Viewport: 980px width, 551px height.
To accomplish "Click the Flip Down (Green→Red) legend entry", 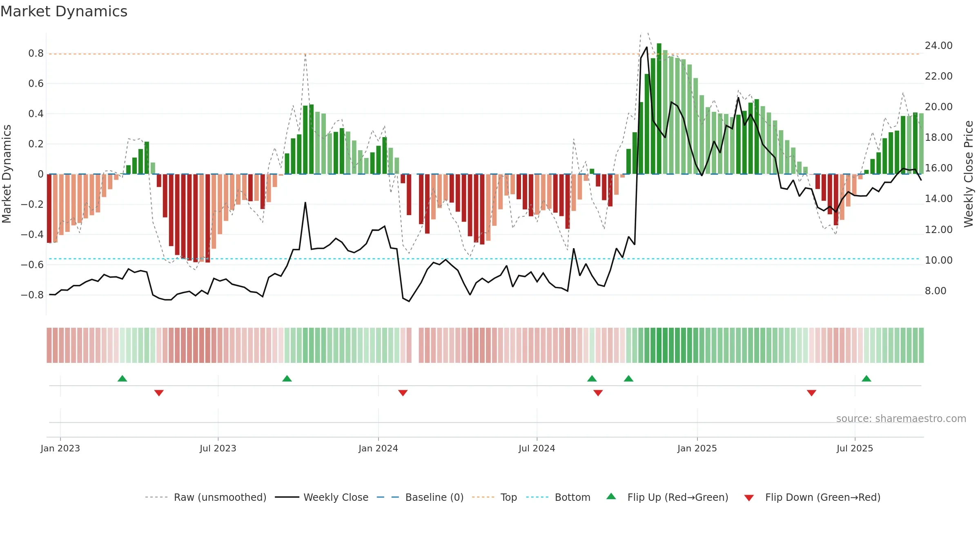I will pos(812,497).
